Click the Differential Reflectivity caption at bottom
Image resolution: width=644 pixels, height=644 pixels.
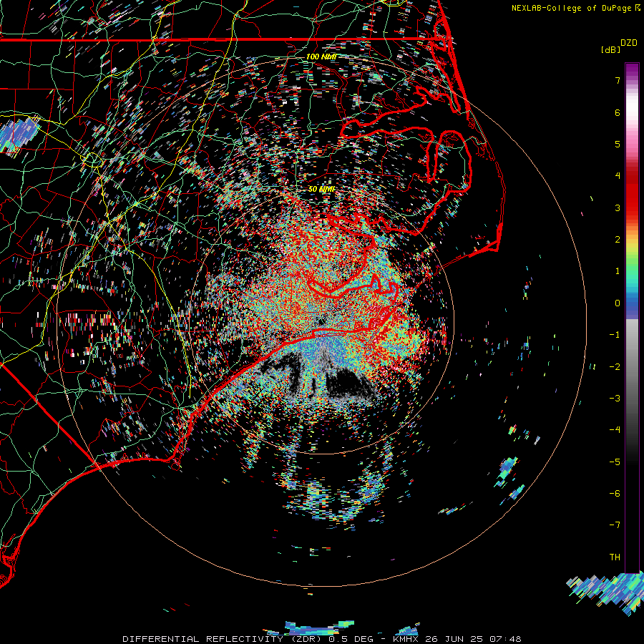pyautogui.click(x=321, y=639)
